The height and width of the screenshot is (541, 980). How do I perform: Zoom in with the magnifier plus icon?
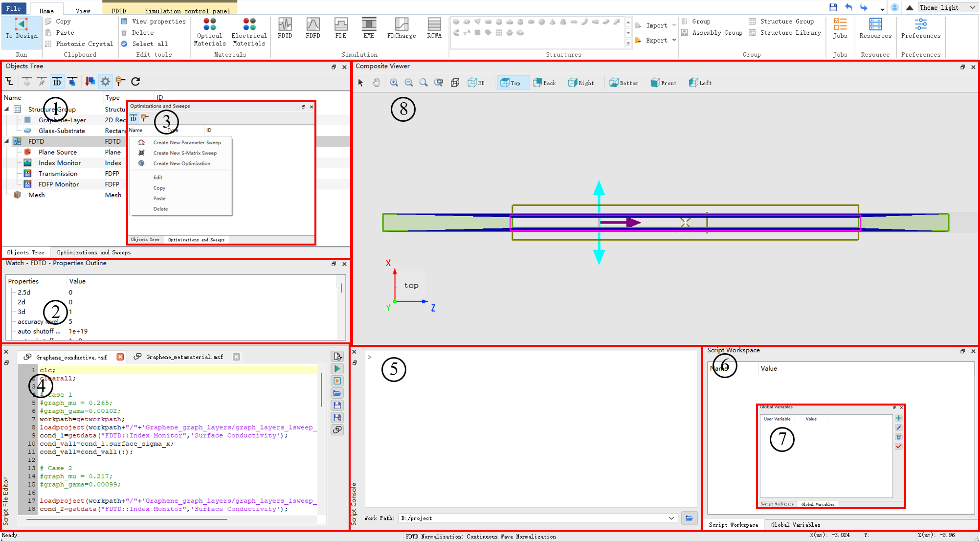(x=394, y=83)
